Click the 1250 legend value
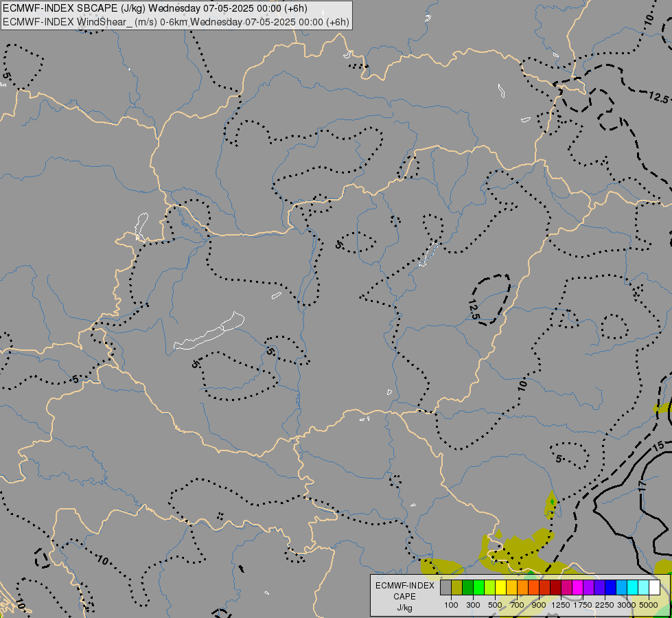The image size is (672, 618). coord(561,605)
